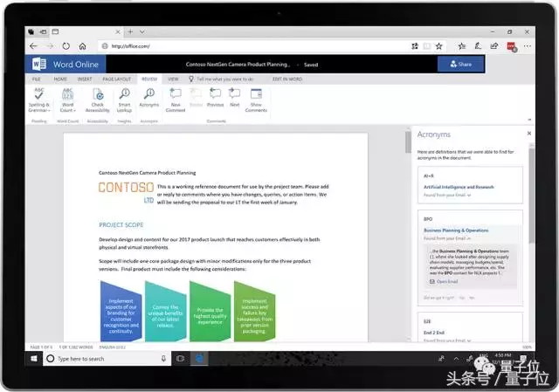
Task: Go back in the browser
Action: [33, 46]
